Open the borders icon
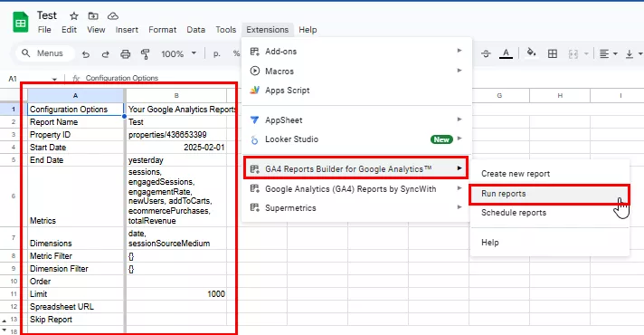This screenshot has width=644, height=335. [x=553, y=53]
